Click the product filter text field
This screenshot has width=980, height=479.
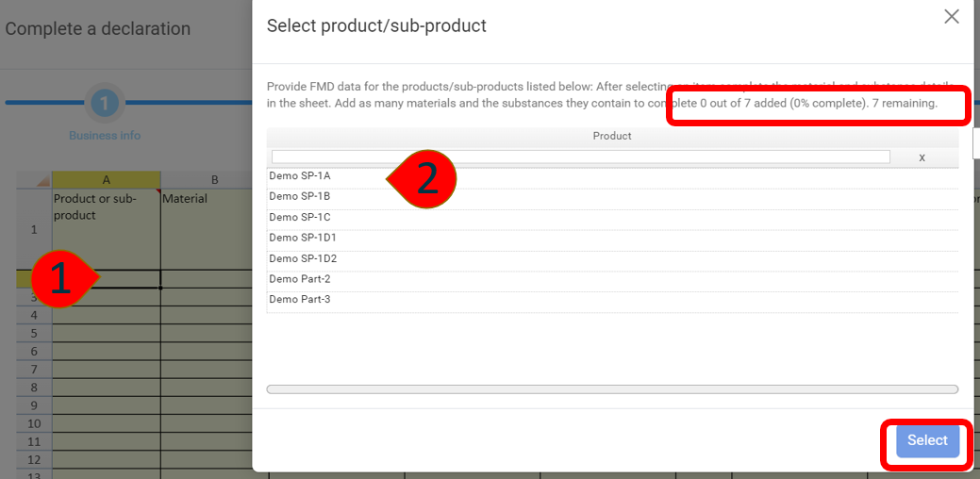point(580,157)
